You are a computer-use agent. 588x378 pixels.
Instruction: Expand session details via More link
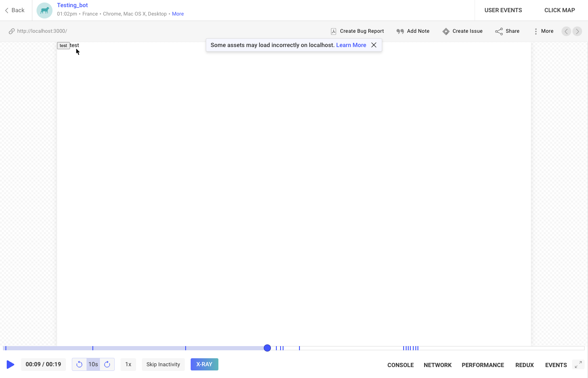(x=178, y=14)
